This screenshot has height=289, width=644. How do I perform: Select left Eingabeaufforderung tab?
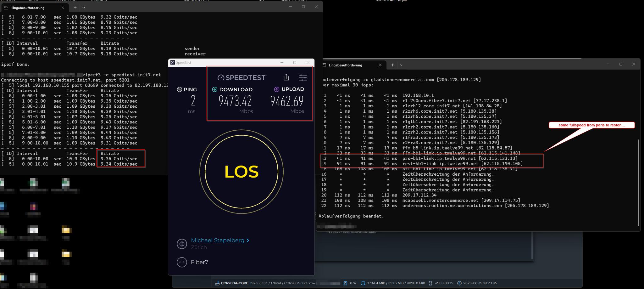35,8
